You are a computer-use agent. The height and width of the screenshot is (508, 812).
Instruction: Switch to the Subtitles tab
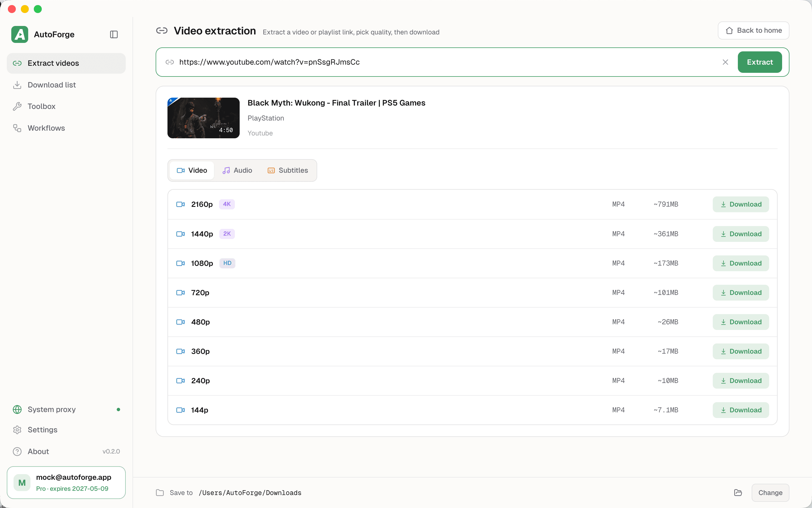tap(288, 170)
